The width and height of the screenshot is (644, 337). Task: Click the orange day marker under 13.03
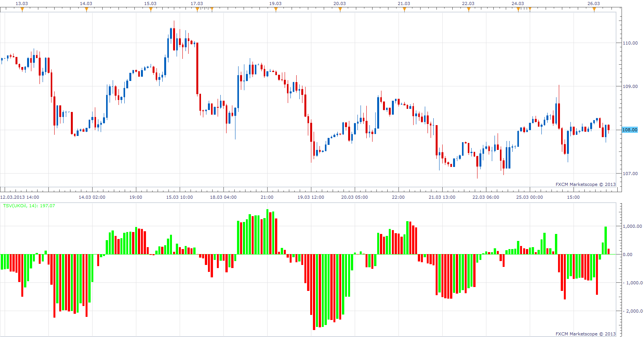click(22, 10)
